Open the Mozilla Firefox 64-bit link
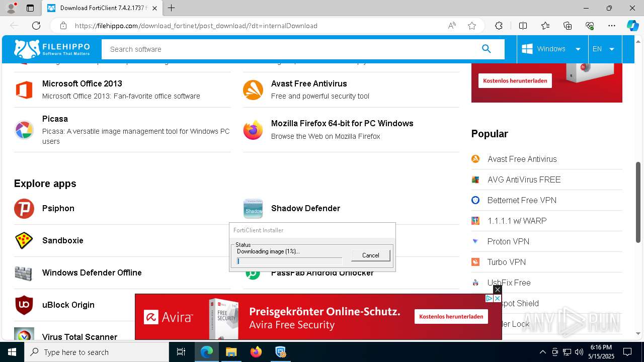The width and height of the screenshot is (644, 362). coord(342,123)
